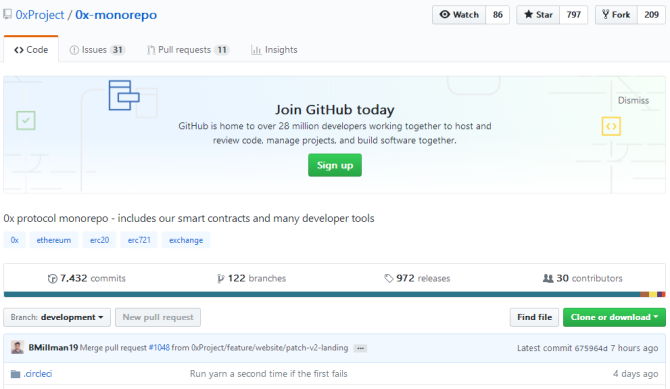
Task: Open the Insights tab
Action: [x=274, y=50]
